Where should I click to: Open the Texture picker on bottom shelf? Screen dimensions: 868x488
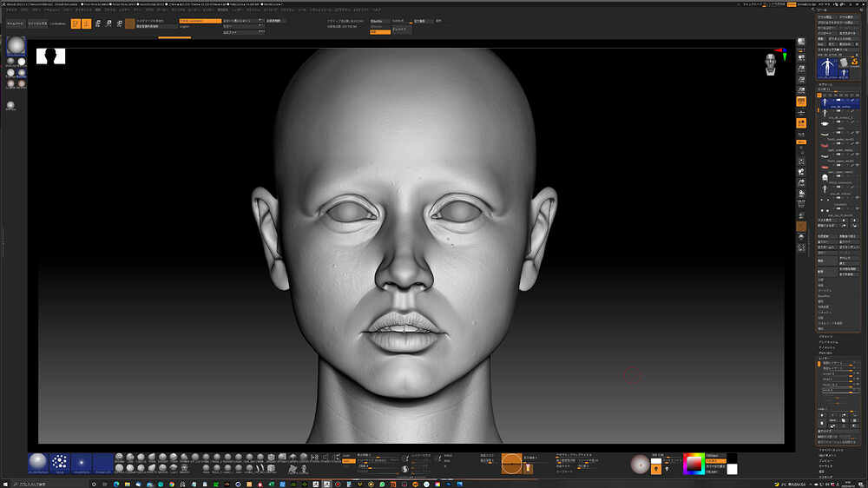coord(103,463)
